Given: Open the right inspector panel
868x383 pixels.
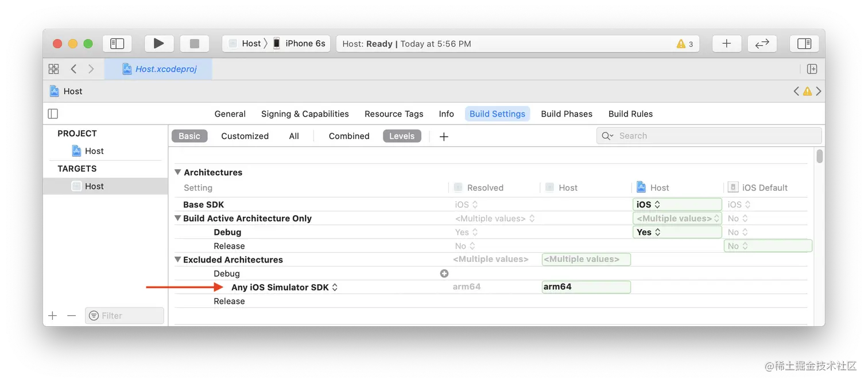Looking at the screenshot, I should pos(804,43).
